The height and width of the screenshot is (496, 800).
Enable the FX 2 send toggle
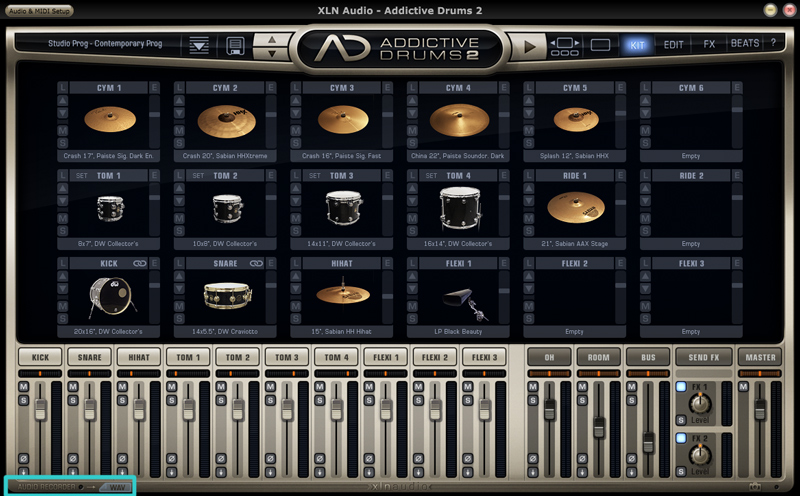pos(681,438)
